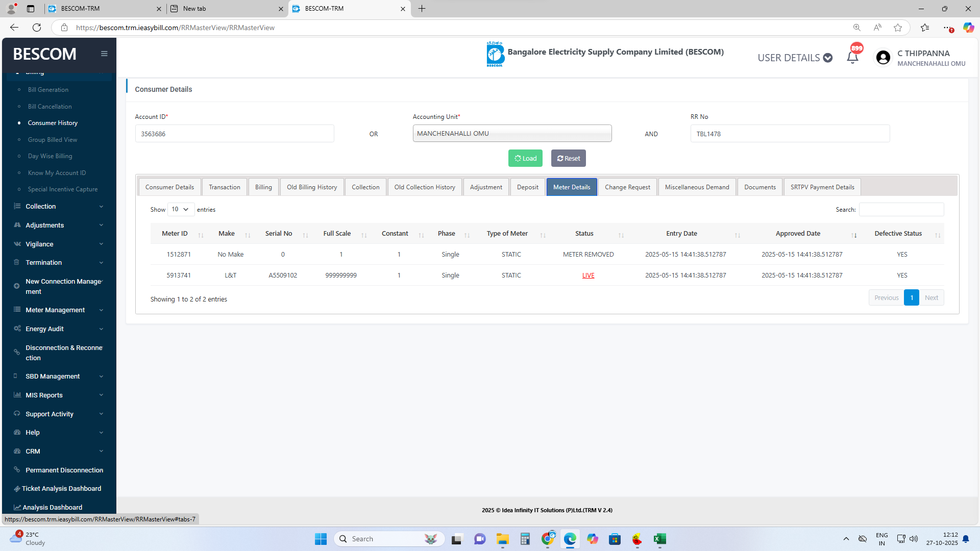Viewport: 980px width, 551px height.
Task: Click the notification bell icon
Action: coord(852,58)
